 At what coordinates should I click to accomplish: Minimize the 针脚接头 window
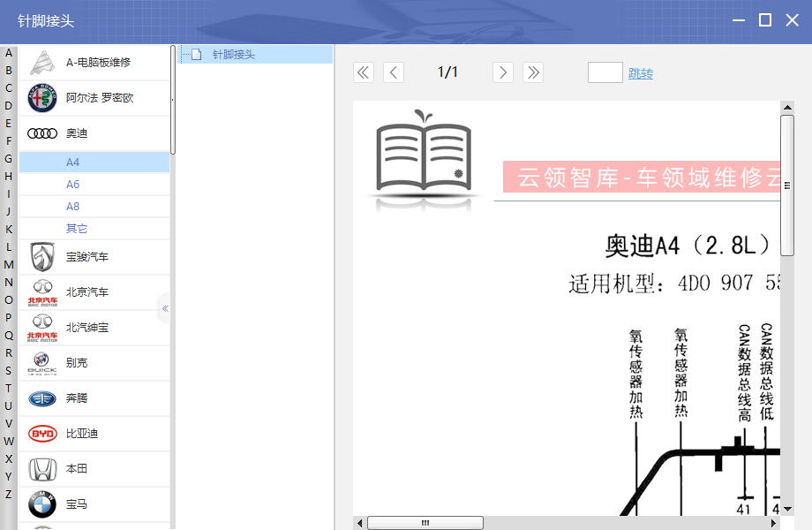739,20
